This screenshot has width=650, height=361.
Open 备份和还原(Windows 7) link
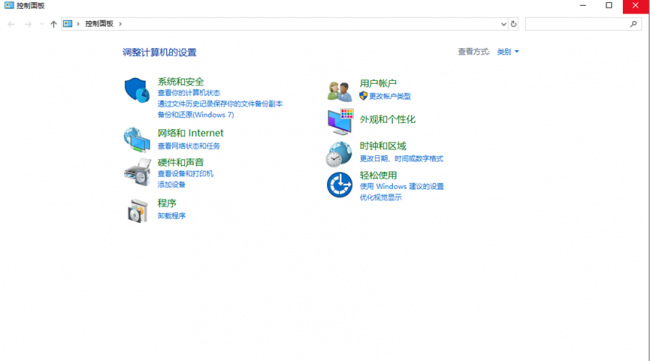(196, 115)
